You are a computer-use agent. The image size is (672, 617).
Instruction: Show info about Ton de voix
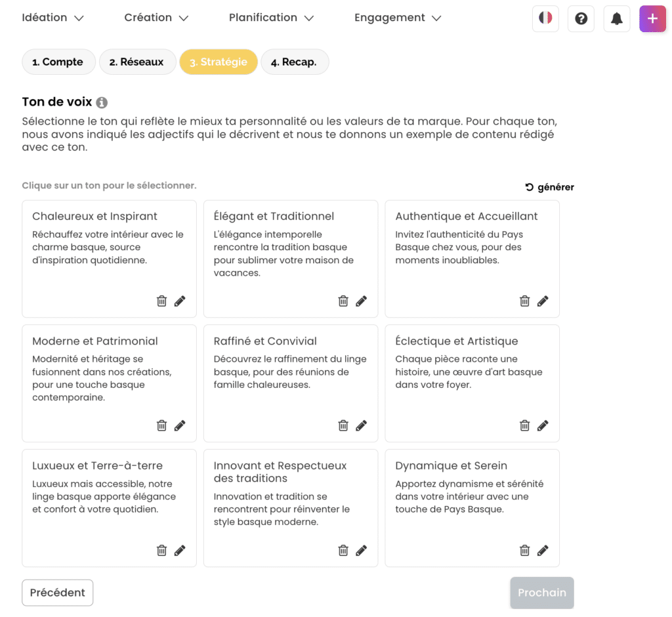tap(102, 102)
